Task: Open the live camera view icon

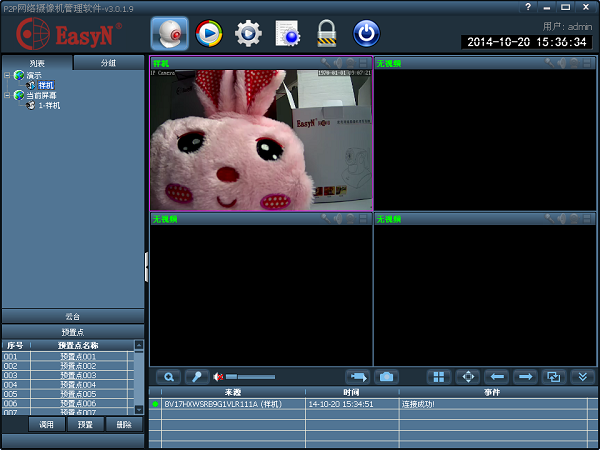Action: click(170, 34)
